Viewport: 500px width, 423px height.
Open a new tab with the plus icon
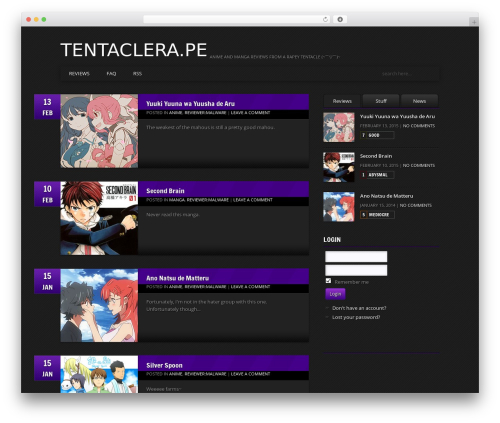pos(474,22)
